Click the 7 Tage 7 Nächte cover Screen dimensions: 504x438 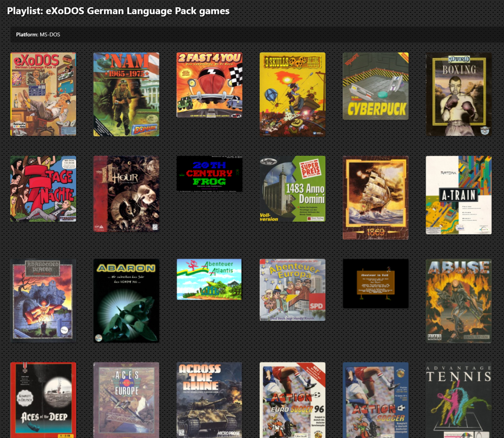[43, 189]
